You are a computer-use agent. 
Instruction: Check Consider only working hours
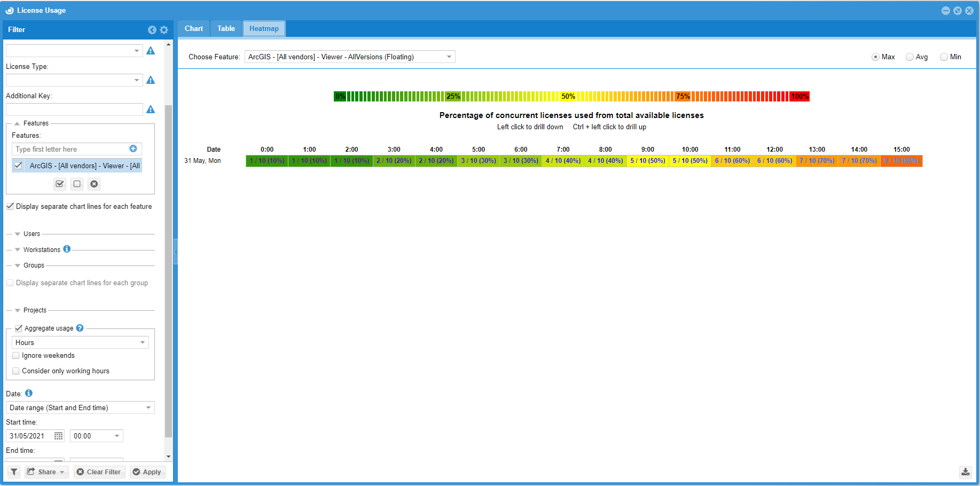pos(16,371)
